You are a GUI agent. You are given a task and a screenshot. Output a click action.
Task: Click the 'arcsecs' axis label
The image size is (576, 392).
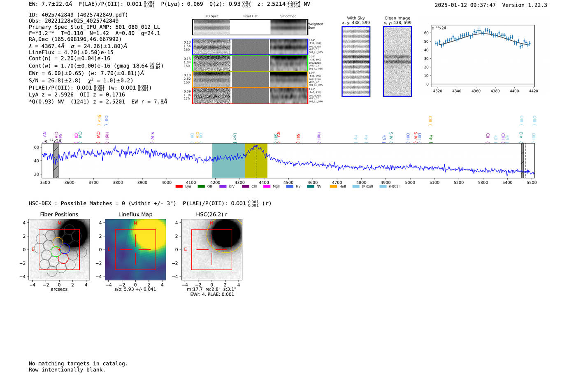click(x=59, y=289)
